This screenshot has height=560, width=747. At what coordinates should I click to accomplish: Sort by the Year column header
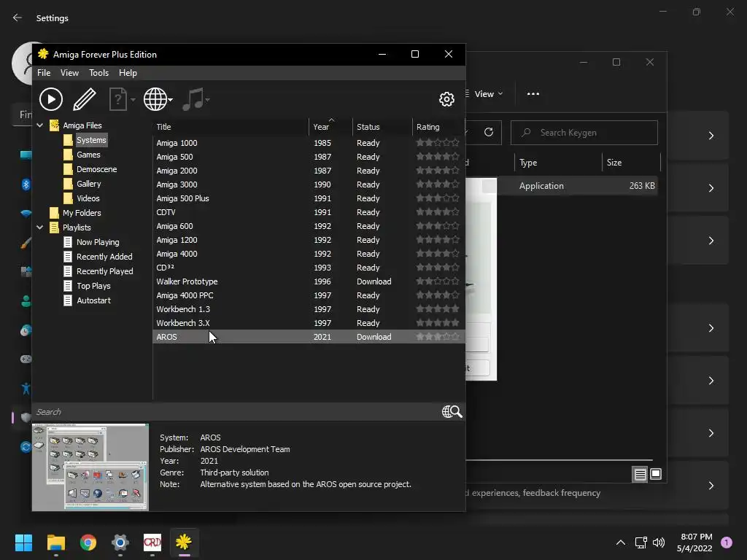[x=330, y=127]
